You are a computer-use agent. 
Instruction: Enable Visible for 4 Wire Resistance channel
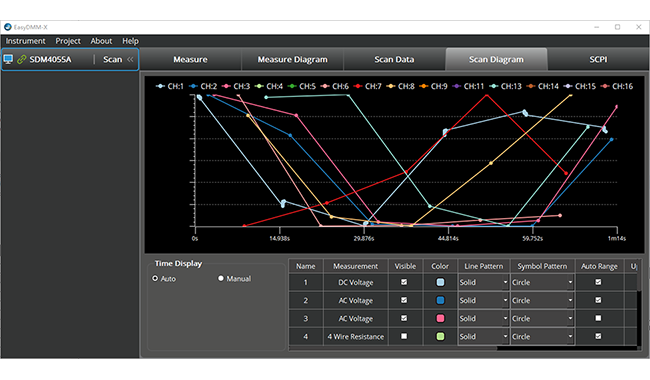tap(404, 336)
